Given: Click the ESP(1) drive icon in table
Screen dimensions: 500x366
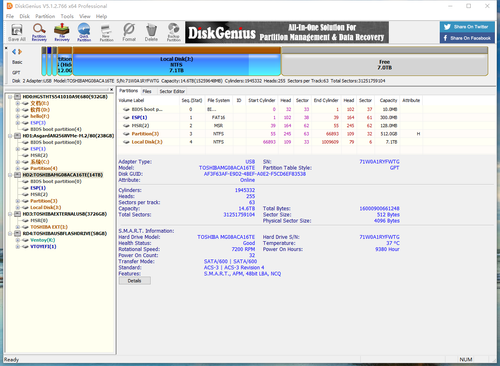Looking at the screenshot, I should pyautogui.click(x=126, y=117).
